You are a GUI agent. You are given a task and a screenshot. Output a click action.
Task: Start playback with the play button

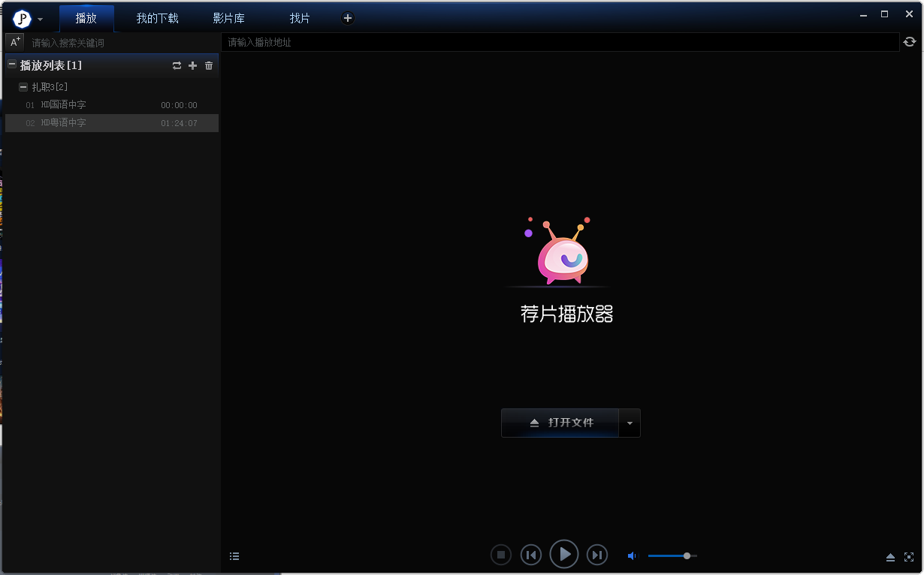pos(564,554)
